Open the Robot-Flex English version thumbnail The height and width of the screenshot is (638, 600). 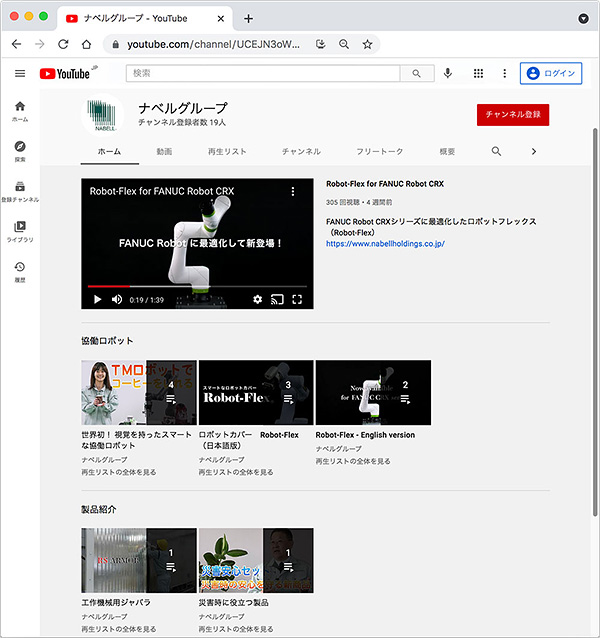point(373,392)
